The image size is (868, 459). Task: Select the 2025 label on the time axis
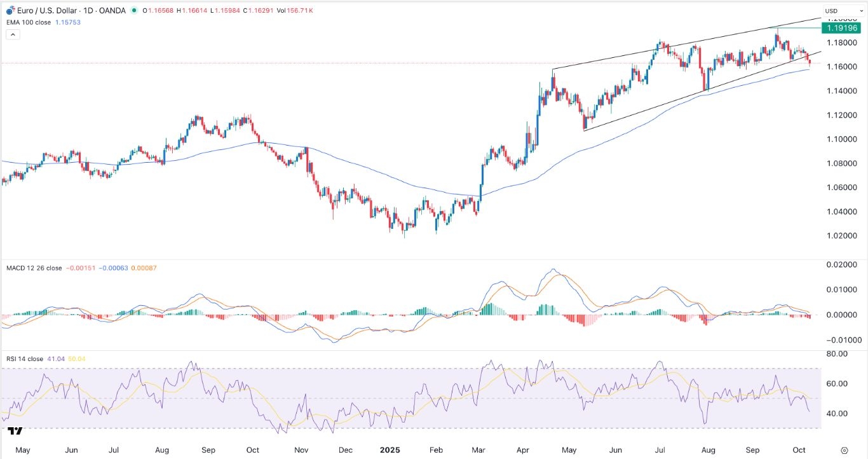point(389,450)
